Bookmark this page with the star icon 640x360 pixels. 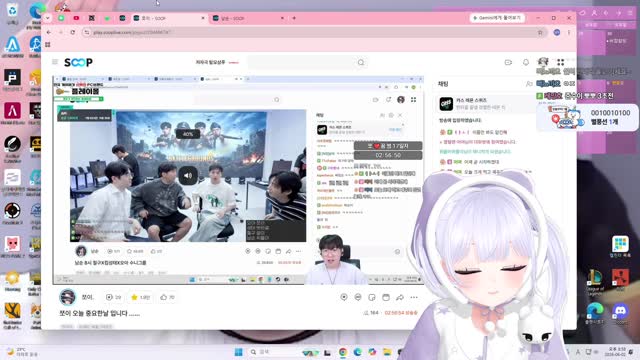[x=540, y=32]
